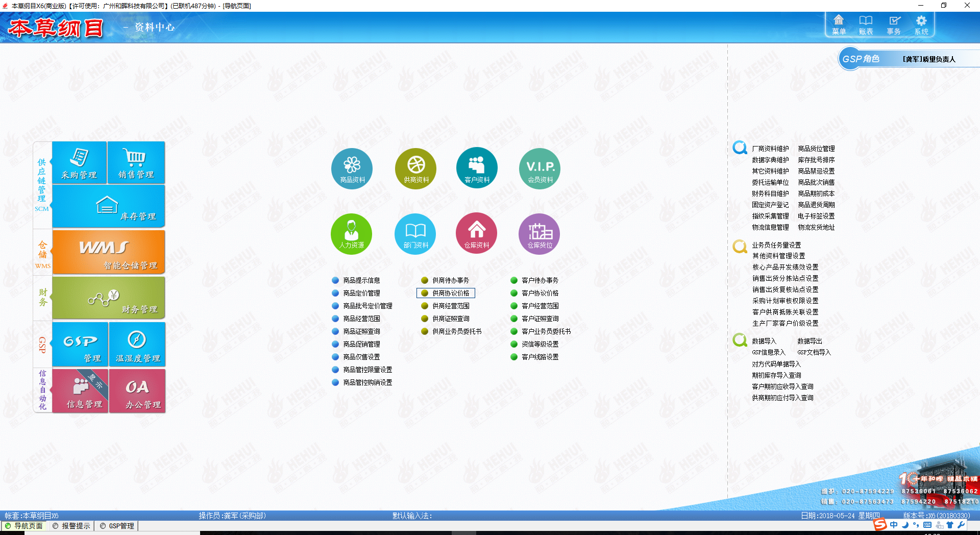Open the 数据字典维护 link

pos(770,160)
